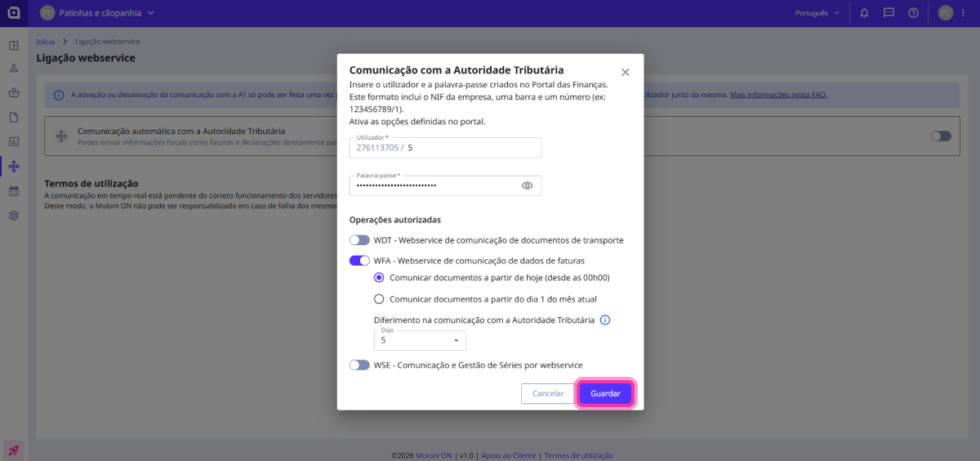Click the Guardar button
The height and width of the screenshot is (461, 980).
point(605,393)
